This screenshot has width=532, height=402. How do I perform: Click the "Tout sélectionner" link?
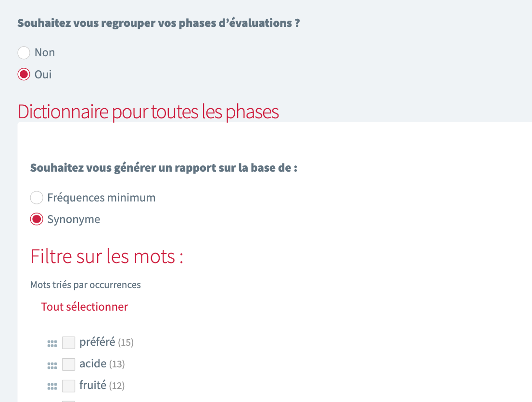click(x=84, y=306)
